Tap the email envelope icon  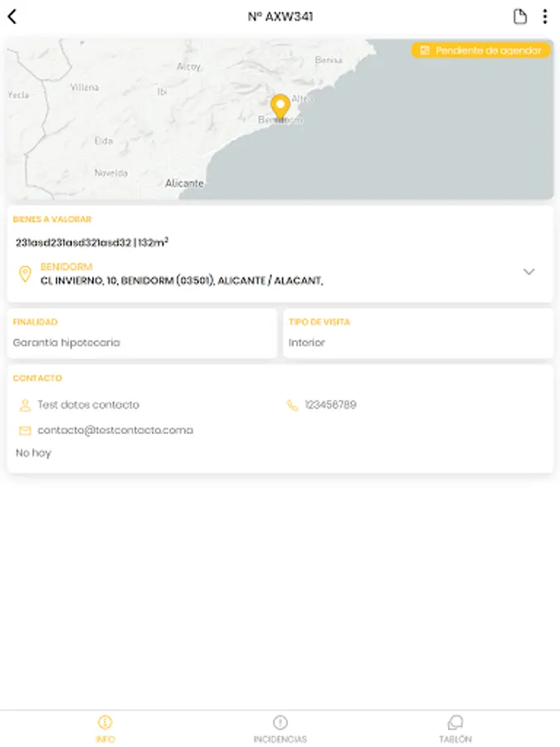click(x=25, y=431)
